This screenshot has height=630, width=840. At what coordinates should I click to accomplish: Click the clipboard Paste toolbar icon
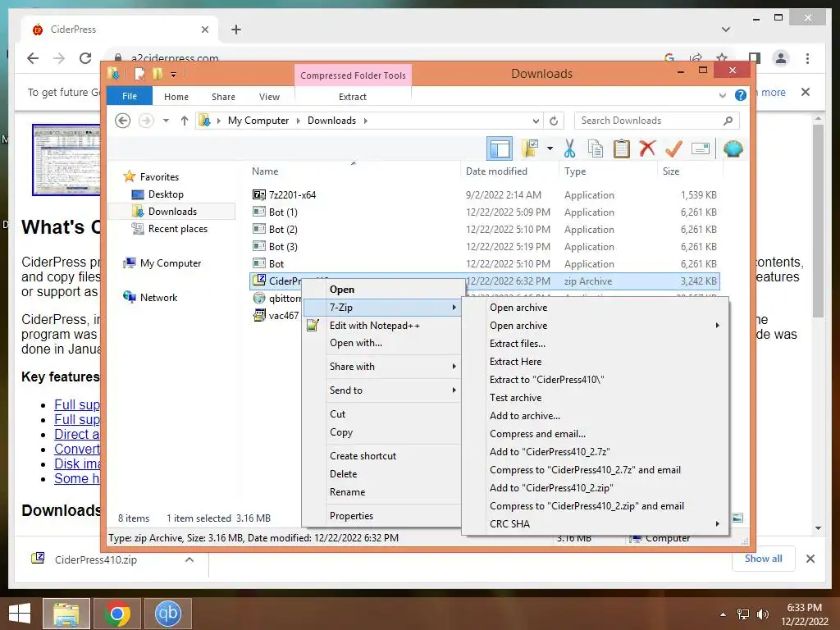622,148
